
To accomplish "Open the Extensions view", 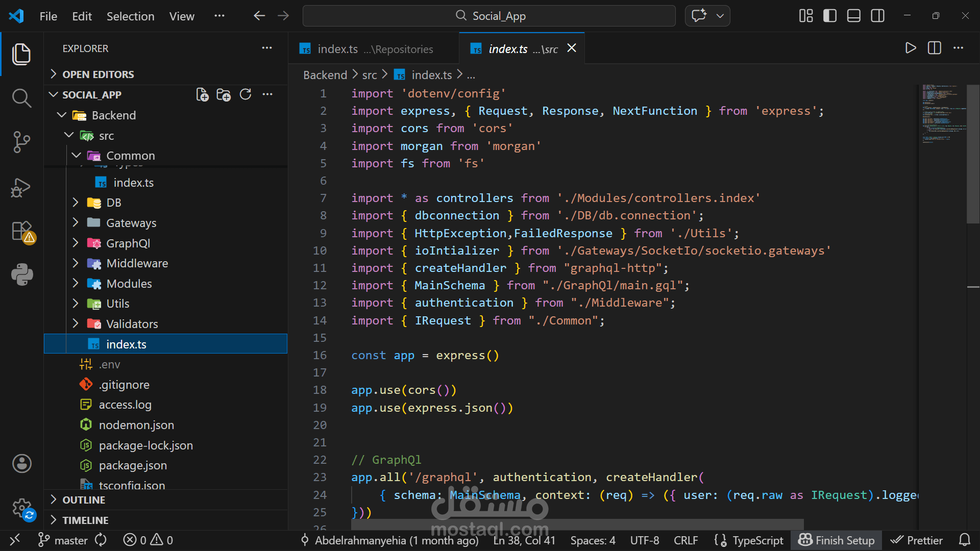I will (x=21, y=231).
